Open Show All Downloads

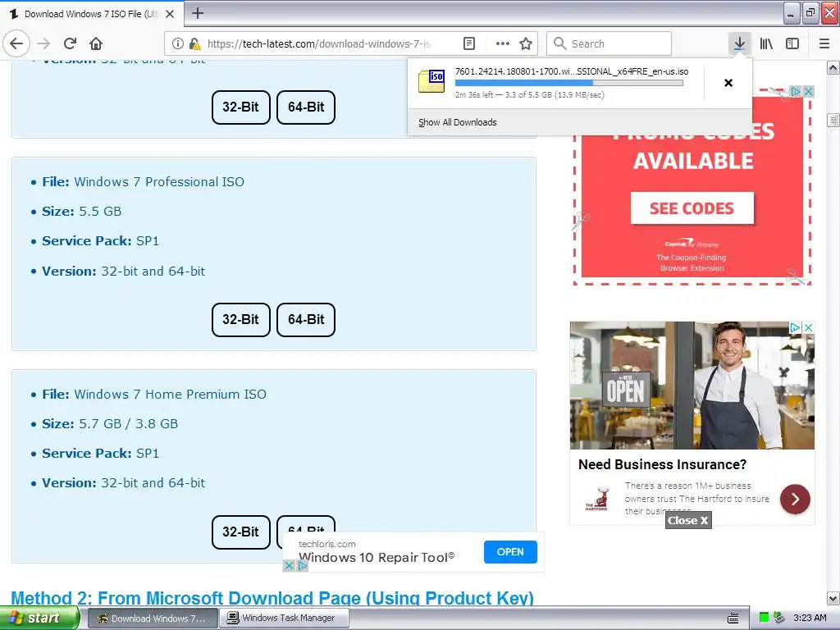457,122
